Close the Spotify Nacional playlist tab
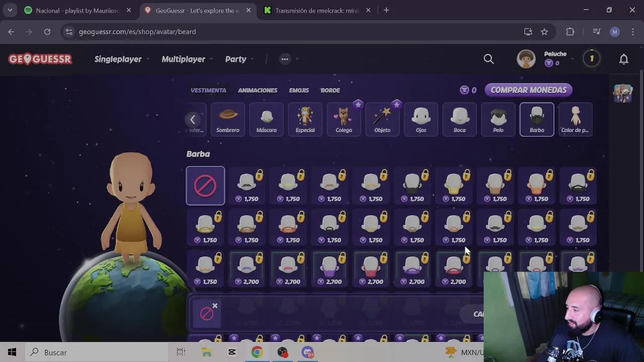This screenshot has width=644, height=362. coord(129,10)
